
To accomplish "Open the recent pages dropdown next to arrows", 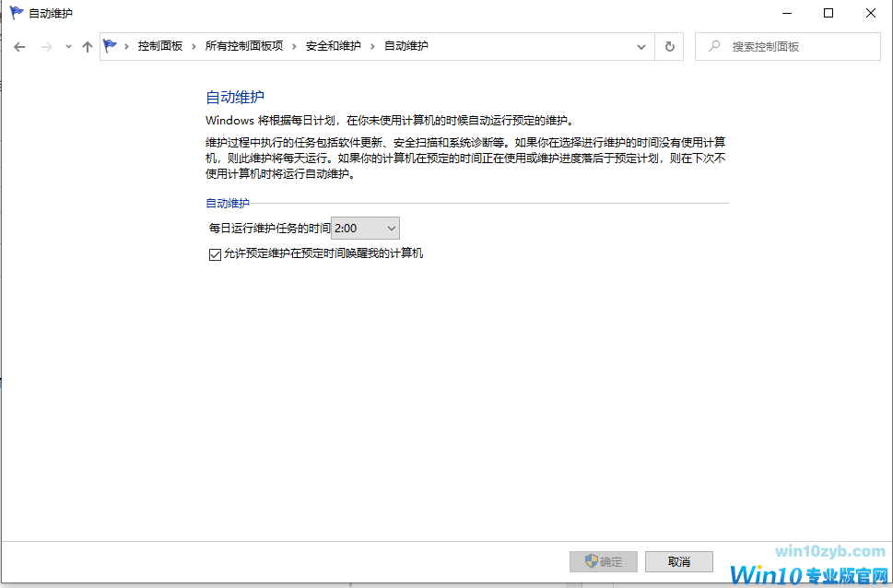I will point(67,45).
